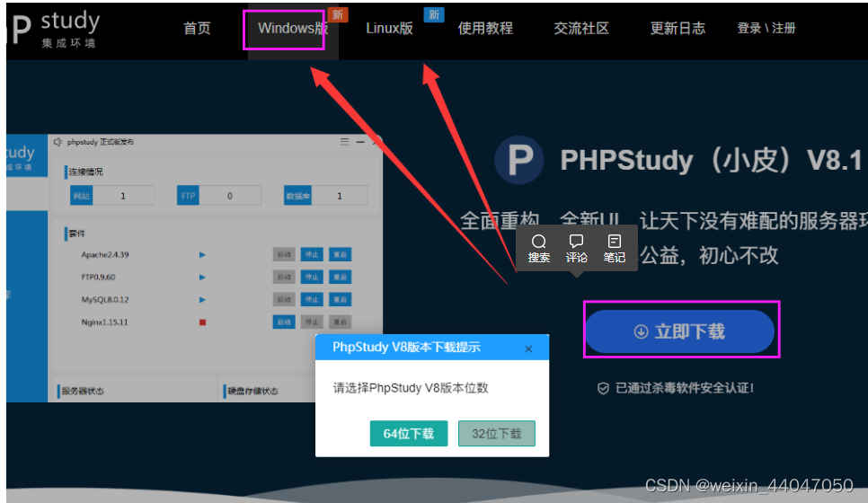Screen dimensions: 868x503
Task: Click the FTP0.9.60 service name
Action: point(99,278)
